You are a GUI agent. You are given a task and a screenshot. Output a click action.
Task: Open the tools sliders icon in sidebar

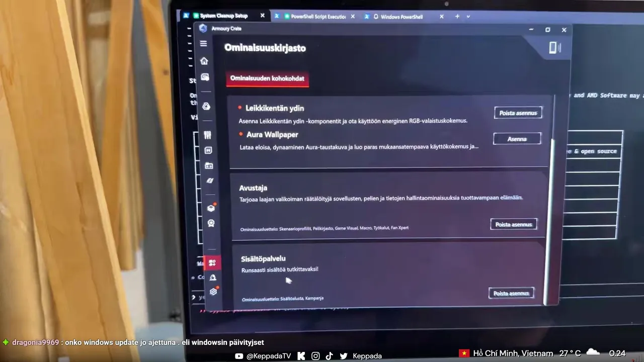pyautogui.click(x=207, y=135)
